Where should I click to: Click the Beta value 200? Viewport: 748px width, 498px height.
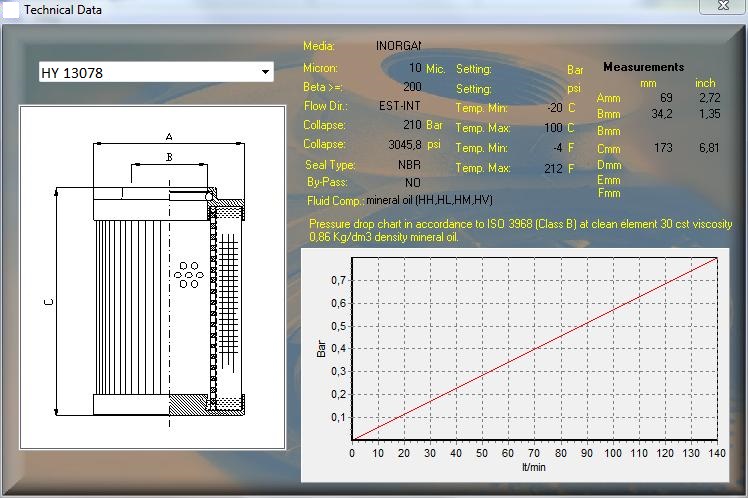coord(412,87)
